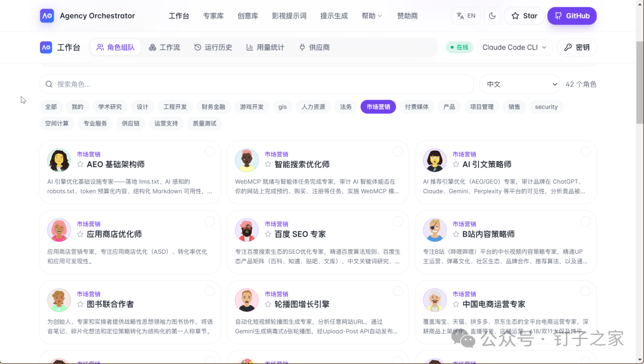Screen dimensions: 644x364
Task: Star the 轮播图增长引擎 role
Action: 268,304
